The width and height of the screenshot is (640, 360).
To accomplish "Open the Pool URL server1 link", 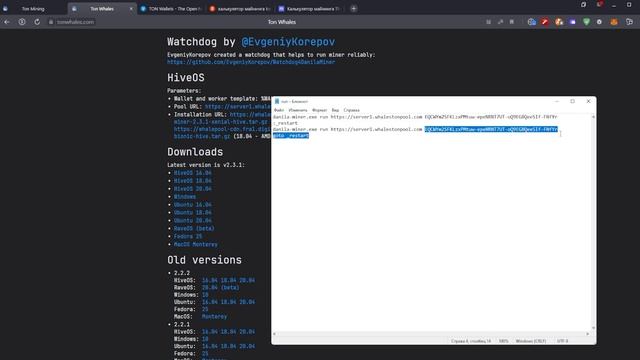I will click(x=238, y=107).
